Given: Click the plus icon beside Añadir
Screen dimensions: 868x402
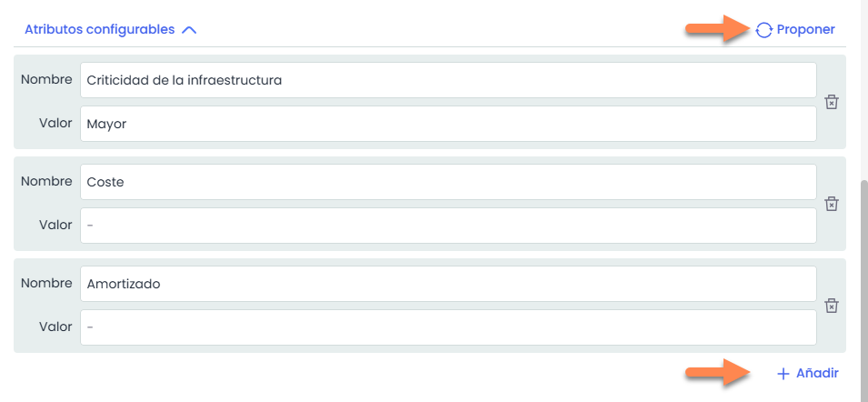Looking at the screenshot, I should click(783, 373).
